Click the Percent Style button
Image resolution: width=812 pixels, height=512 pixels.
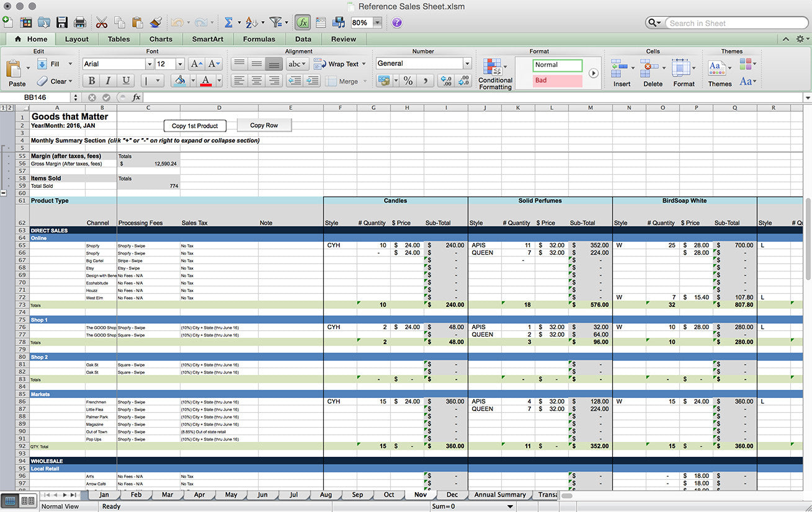408,81
